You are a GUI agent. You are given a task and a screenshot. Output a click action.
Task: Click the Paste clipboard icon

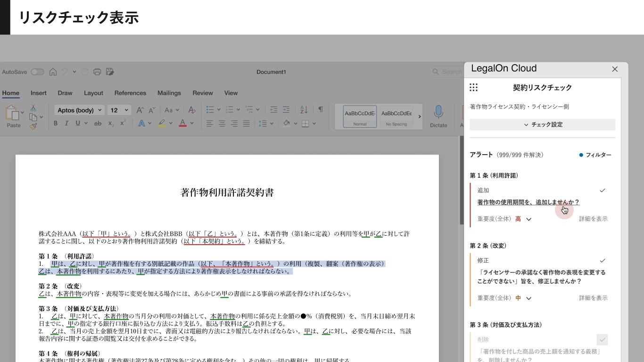11,113
